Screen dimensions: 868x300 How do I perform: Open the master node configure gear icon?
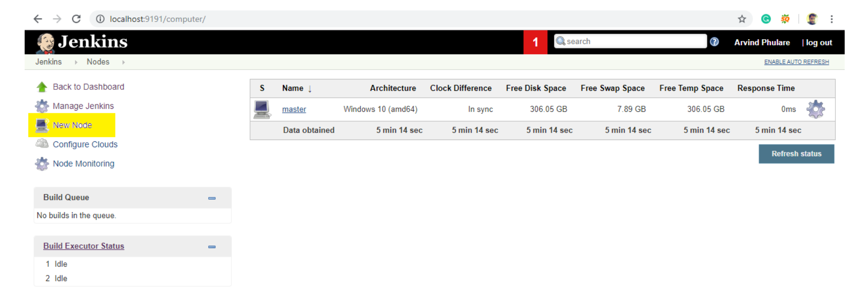816,109
